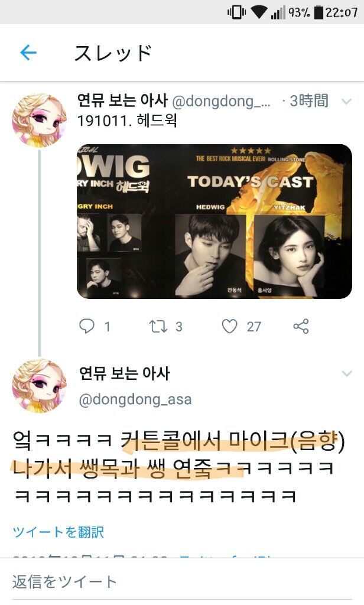Tap the blue back arrow
The height and width of the screenshot is (605, 364).
(28, 53)
